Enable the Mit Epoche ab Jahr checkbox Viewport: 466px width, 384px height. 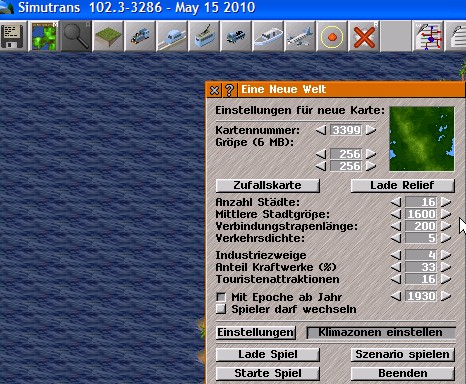click(x=221, y=297)
